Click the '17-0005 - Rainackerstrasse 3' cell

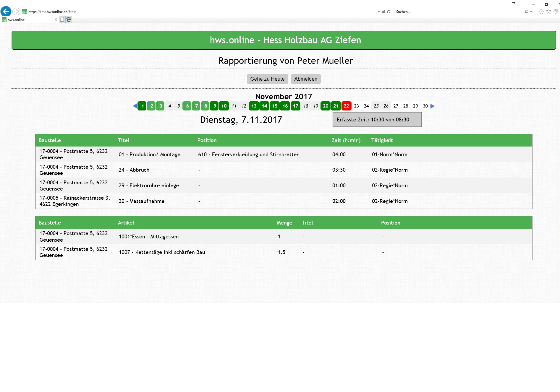(x=75, y=201)
